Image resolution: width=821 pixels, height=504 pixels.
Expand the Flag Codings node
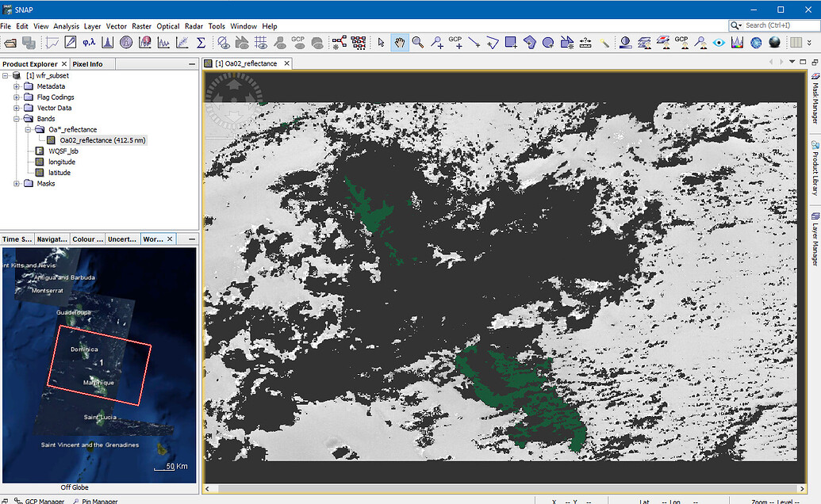coord(17,97)
